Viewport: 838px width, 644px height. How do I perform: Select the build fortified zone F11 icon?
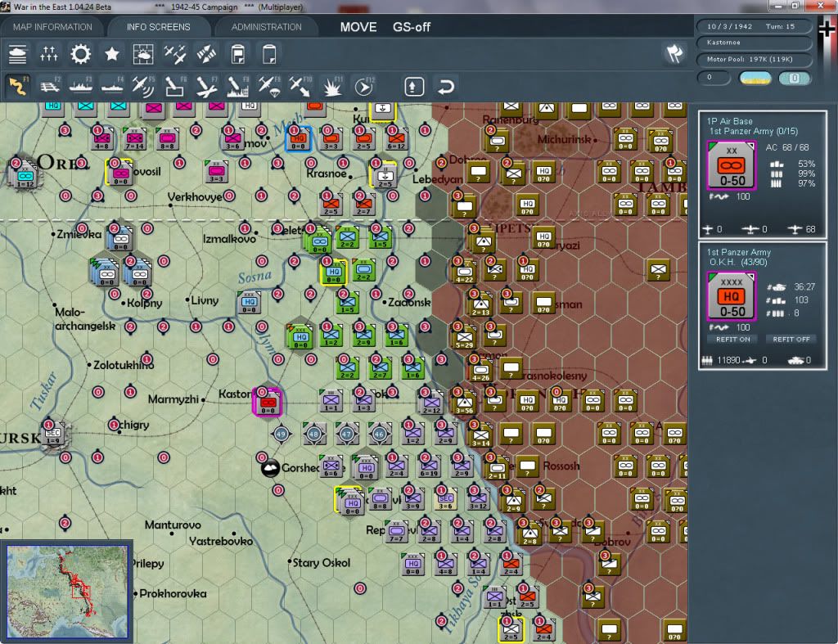[332, 86]
